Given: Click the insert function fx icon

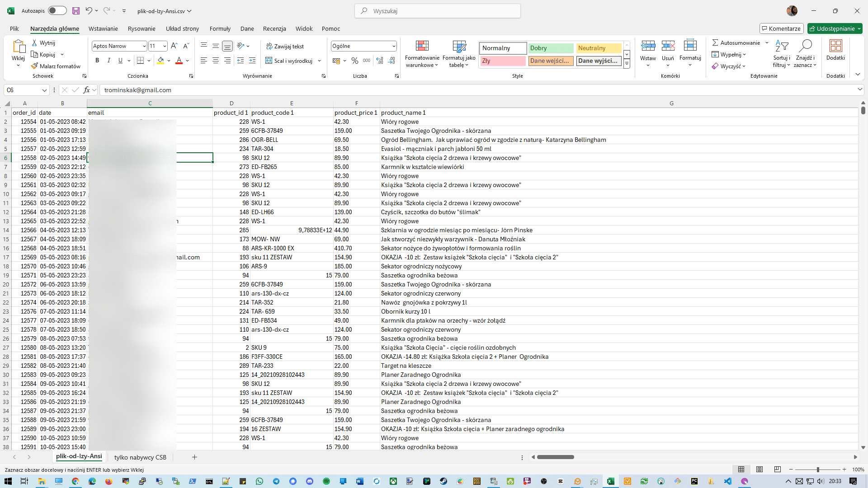Looking at the screenshot, I should (x=86, y=90).
